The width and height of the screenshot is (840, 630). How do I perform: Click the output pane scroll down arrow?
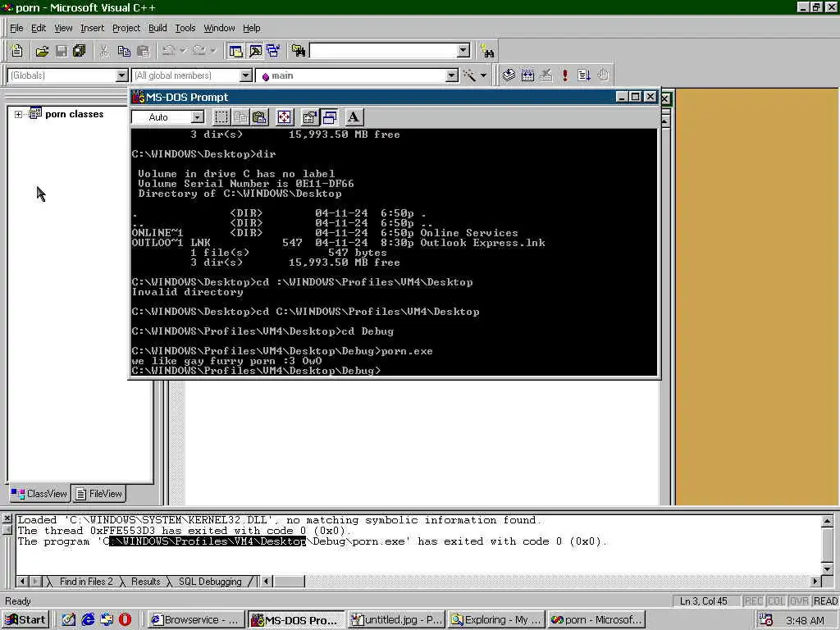827,569
